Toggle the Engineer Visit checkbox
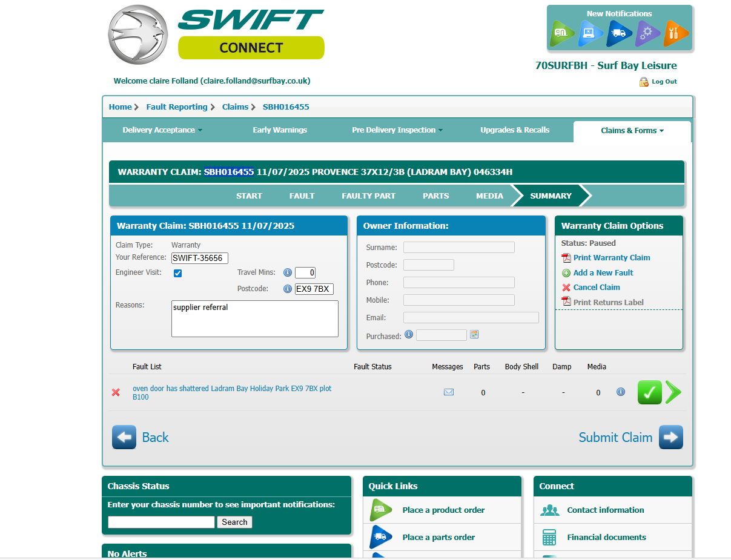 pyautogui.click(x=177, y=273)
